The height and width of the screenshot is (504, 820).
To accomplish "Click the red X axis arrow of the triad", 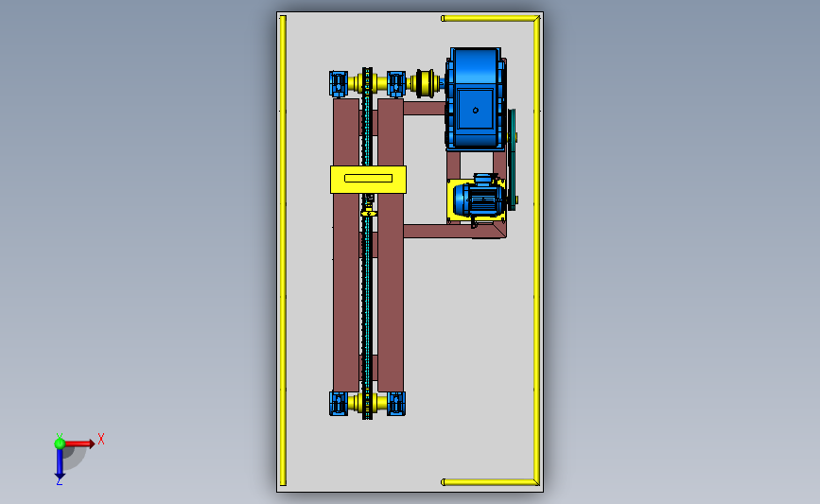I will (79, 443).
